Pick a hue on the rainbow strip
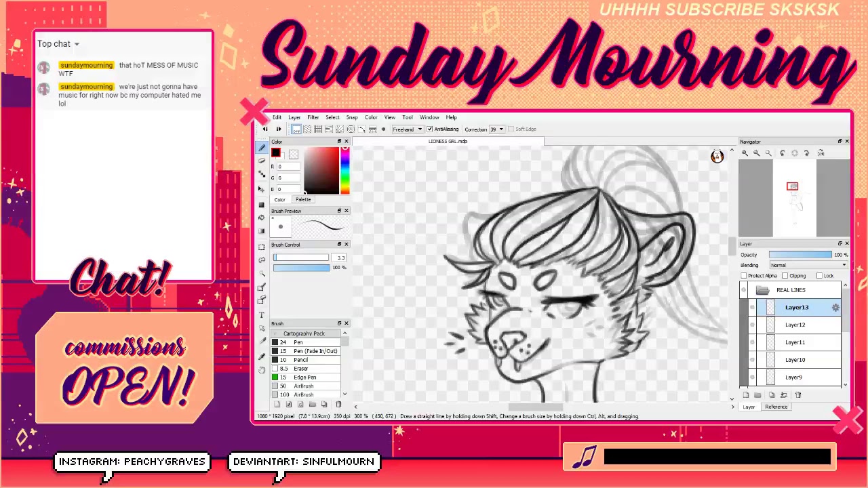Image resolution: width=868 pixels, height=488 pixels. [x=344, y=169]
